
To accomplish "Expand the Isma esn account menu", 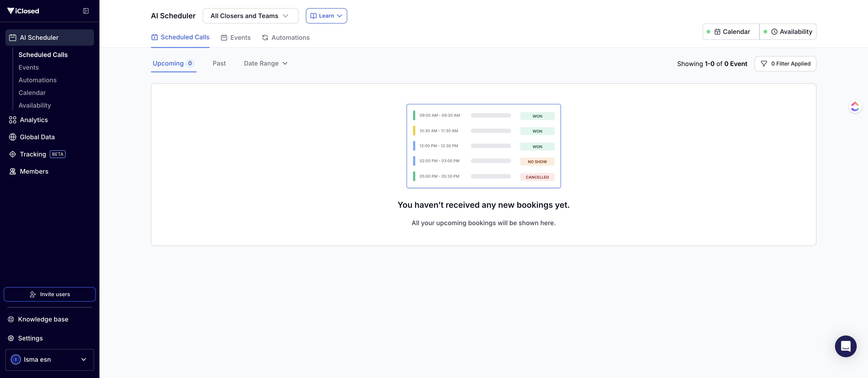I will coord(50,360).
